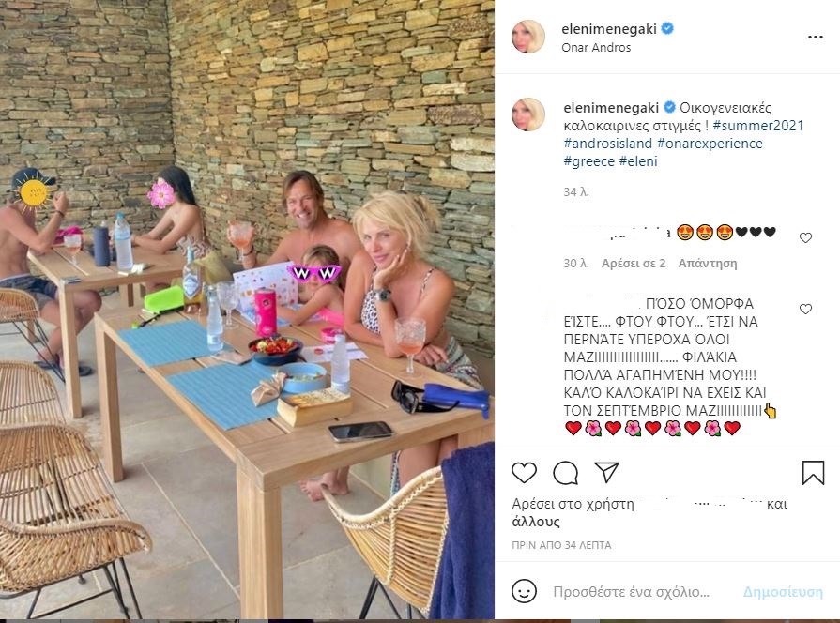
Task: Open the #greece hashtag
Action: (x=588, y=161)
